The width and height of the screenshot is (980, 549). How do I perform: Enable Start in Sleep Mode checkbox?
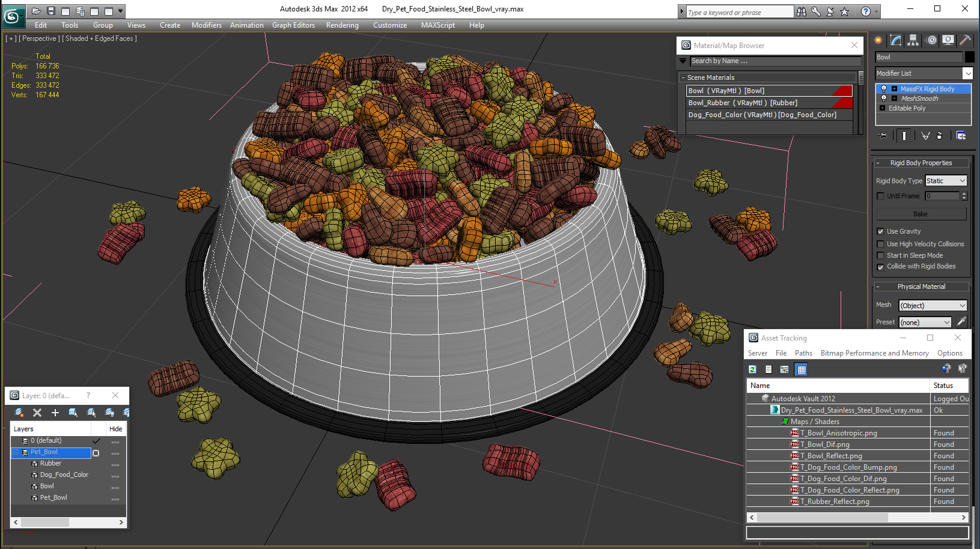(x=881, y=255)
